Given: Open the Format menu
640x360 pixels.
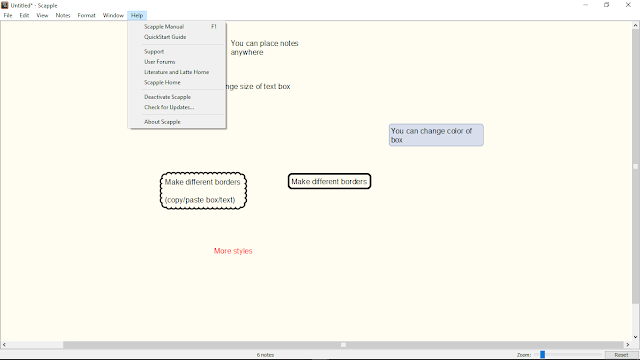Looking at the screenshot, I should point(87,16).
